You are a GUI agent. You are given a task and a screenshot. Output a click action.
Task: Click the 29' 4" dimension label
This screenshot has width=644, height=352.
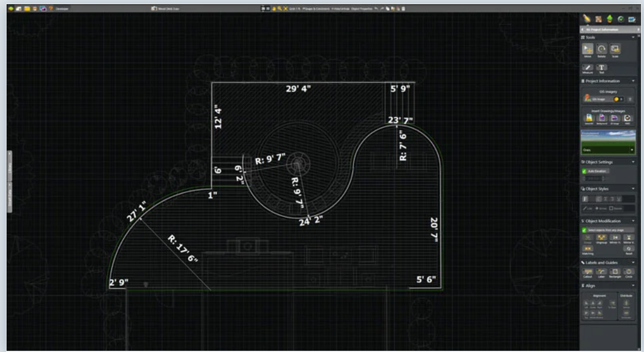pyautogui.click(x=299, y=88)
